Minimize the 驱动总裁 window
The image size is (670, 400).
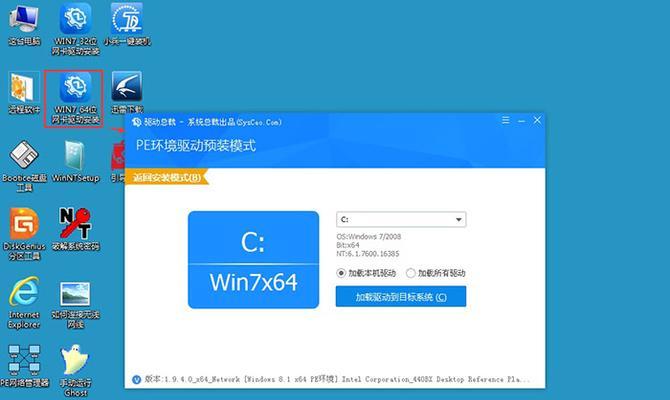click(521, 121)
